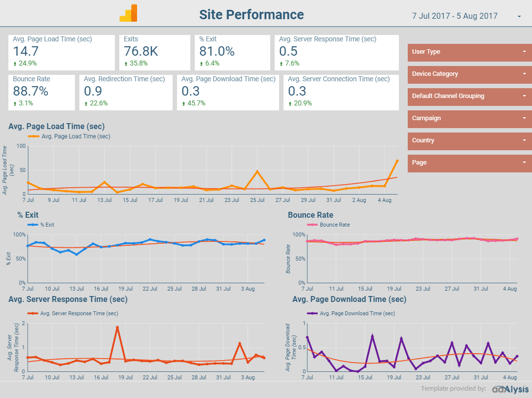This screenshot has width=532, height=398.
Task: Expand the Page filter control
Action: click(x=469, y=163)
